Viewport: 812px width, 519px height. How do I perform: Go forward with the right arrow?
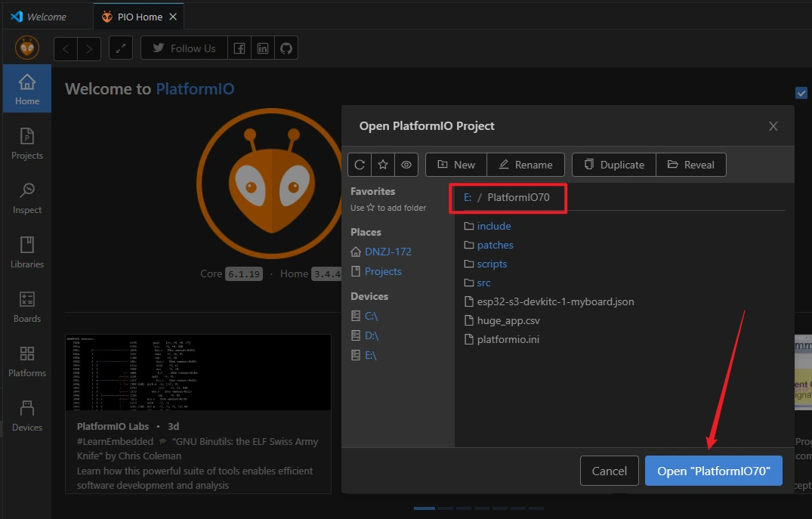click(x=89, y=48)
